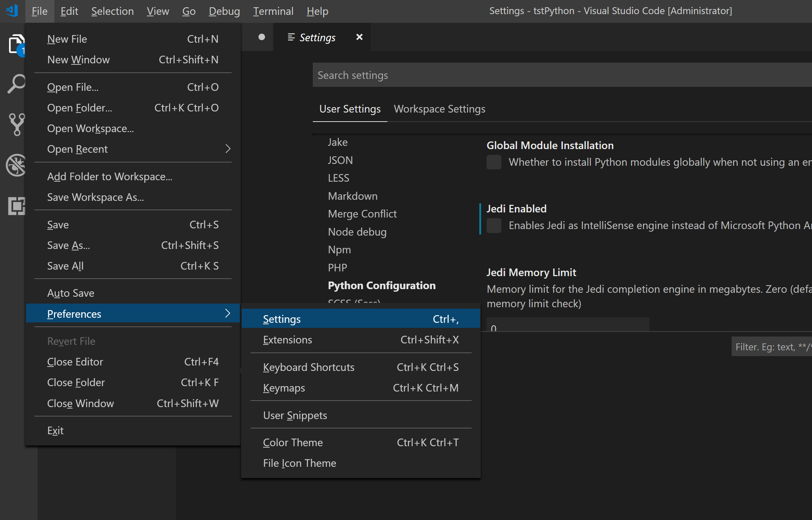Select Jake in settings tree
The image size is (812, 520).
coord(338,142)
